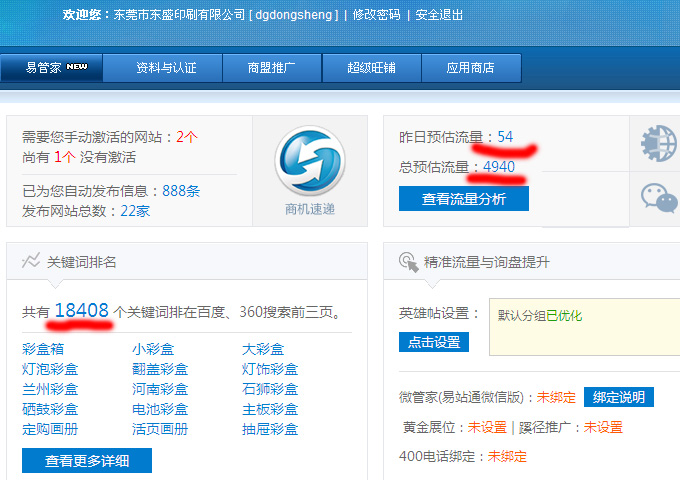Open the 商盟推广 tab
The width and height of the screenshot is (680, 480).
coord(272,68)
